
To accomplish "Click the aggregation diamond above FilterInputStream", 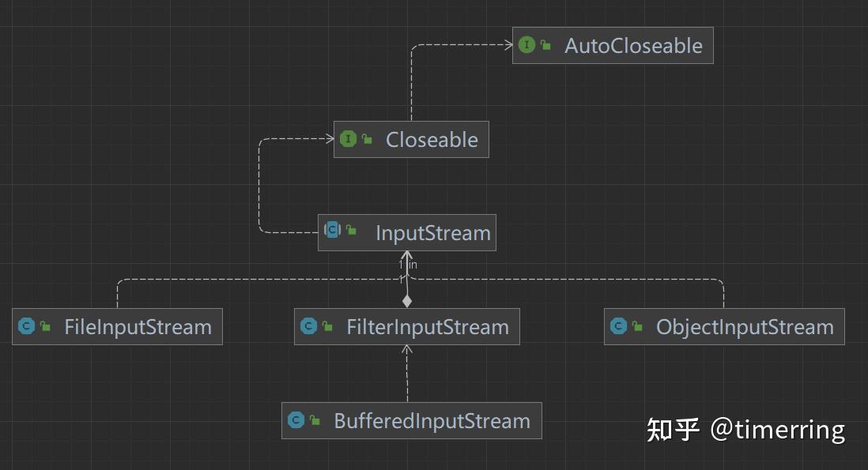I will [x=407, y=302].
